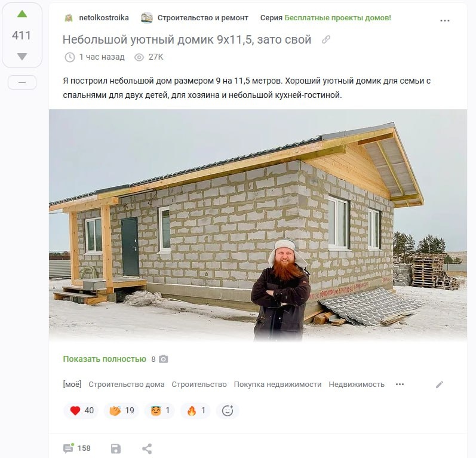Image resolution: width=476 pixels, height=458 pixels.
Task: Open series Бесплатные проекты домов!
Action: (x=337, y=18)
